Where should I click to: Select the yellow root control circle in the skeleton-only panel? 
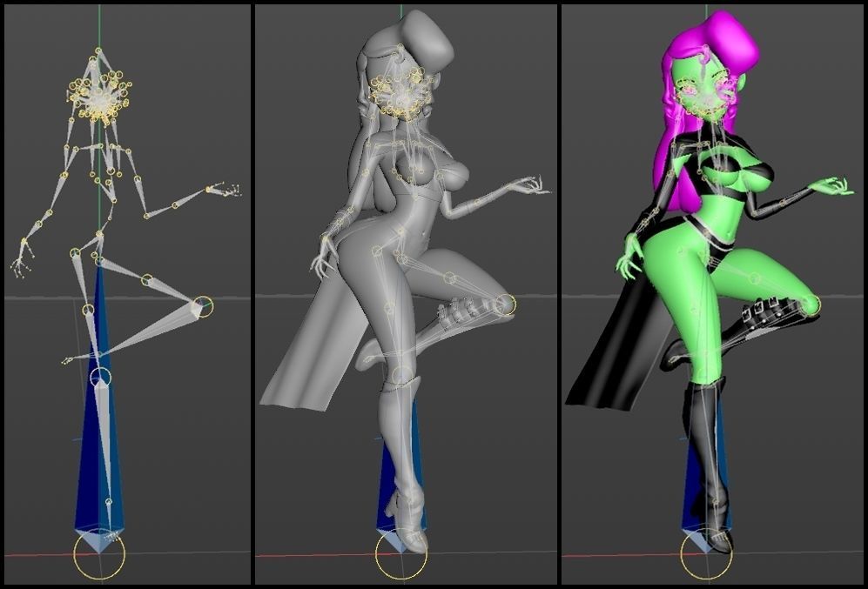pyautogui.click(x=99, y=553)
